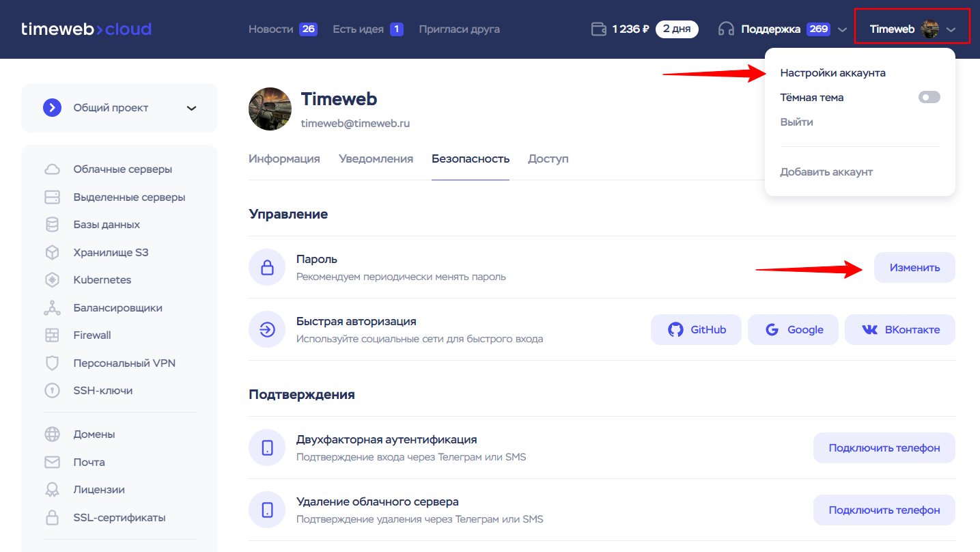Click the Облачные серверы cloud icon

pos(52,169)
